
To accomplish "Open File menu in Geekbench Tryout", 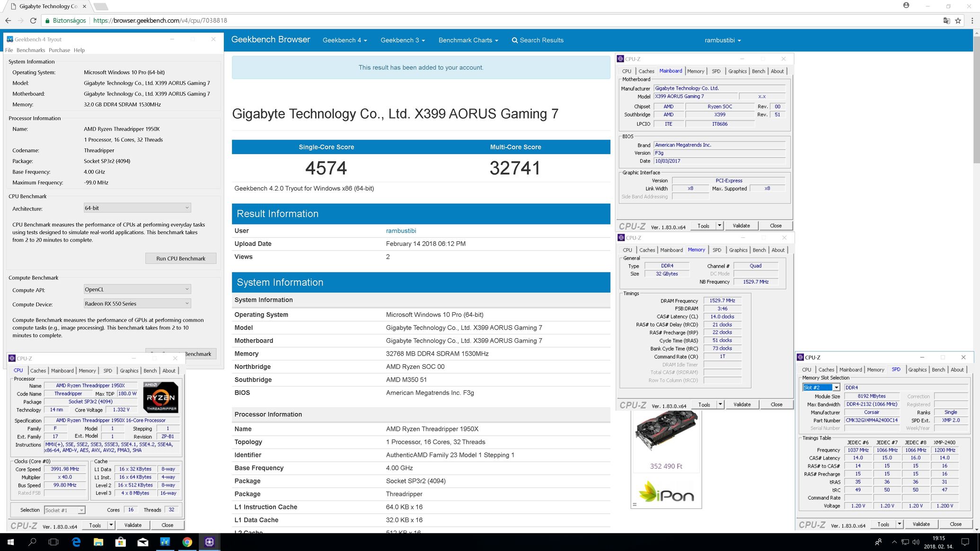I will point(9,50).
